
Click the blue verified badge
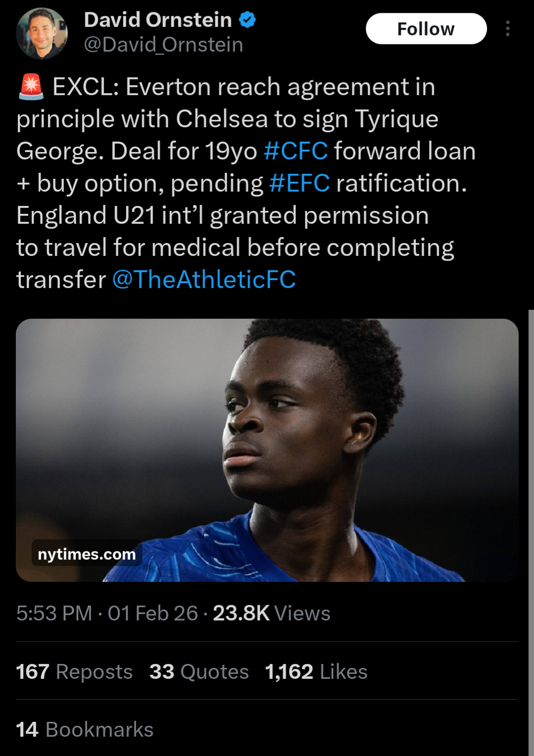247,20
